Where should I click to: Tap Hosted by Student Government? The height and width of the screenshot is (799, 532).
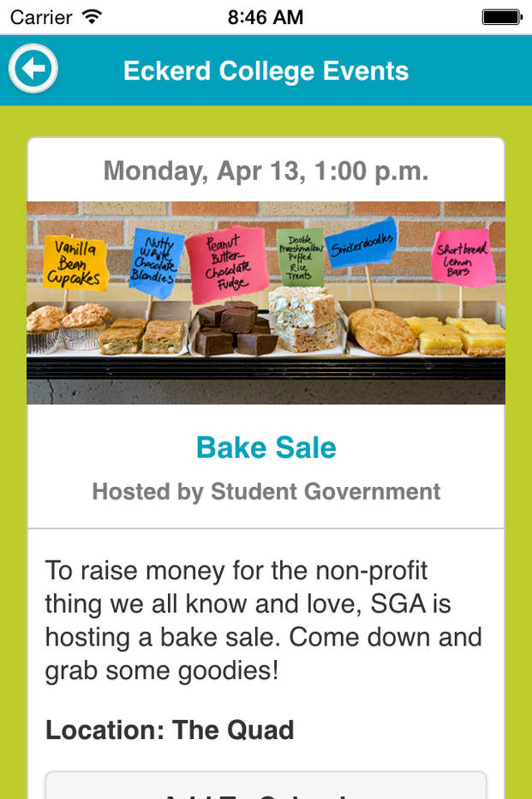tap(266, 491)
